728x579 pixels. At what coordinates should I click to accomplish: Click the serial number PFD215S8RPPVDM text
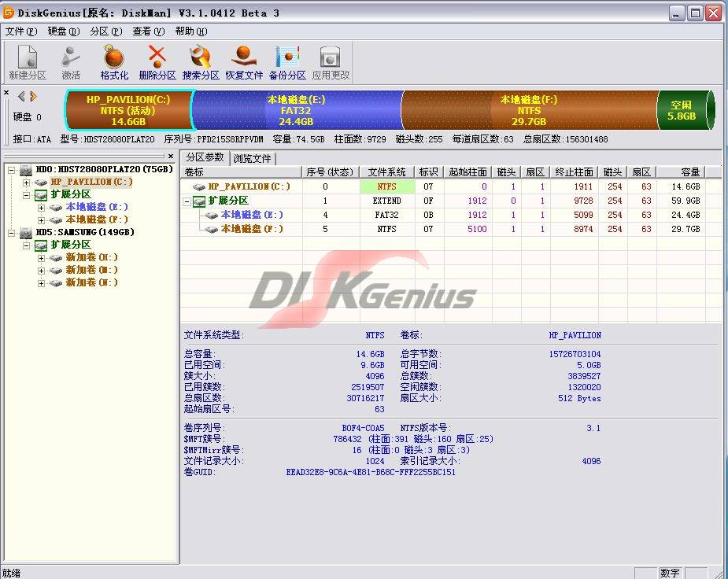231,139
